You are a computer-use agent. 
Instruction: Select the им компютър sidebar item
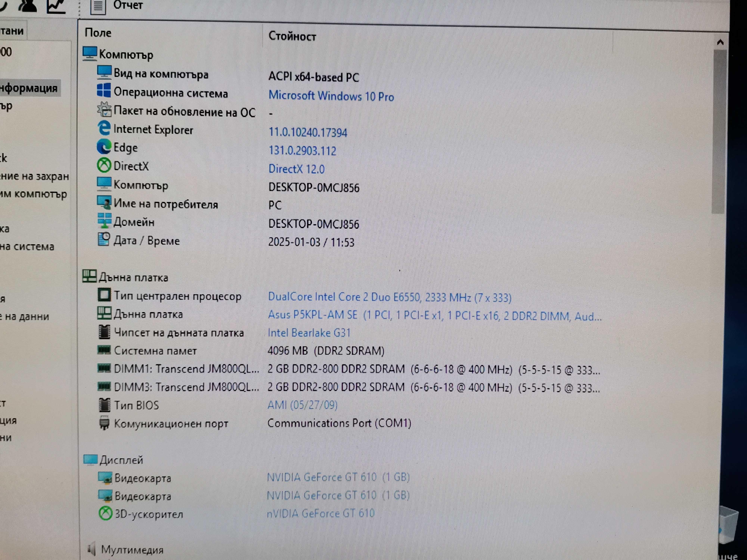click(x=33, y=194)
